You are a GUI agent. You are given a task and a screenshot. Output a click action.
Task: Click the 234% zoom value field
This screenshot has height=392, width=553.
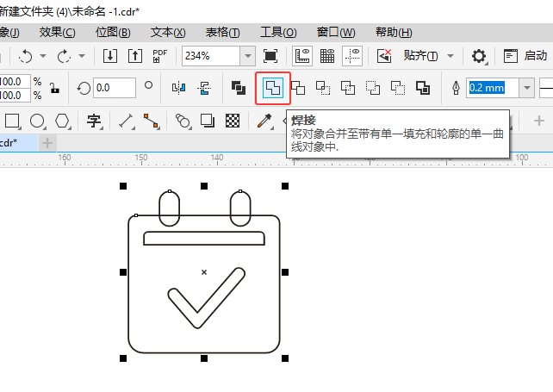click(x=211, y=56)
